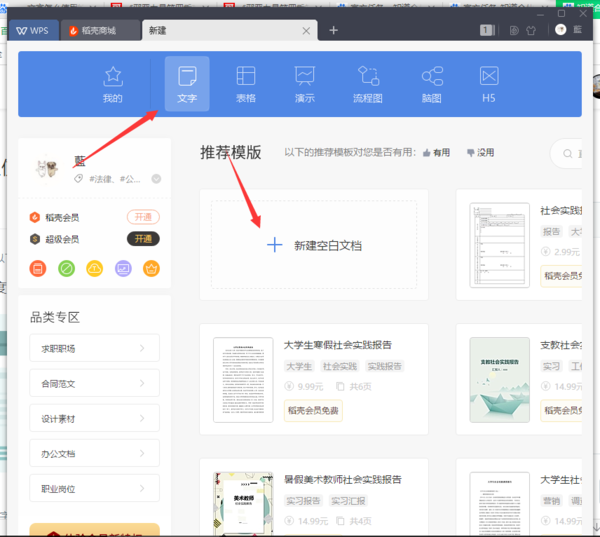Click the 实习 tag on 支教 template
The height and width of the screenshot is (537, 600).
[x=551, y=366]
